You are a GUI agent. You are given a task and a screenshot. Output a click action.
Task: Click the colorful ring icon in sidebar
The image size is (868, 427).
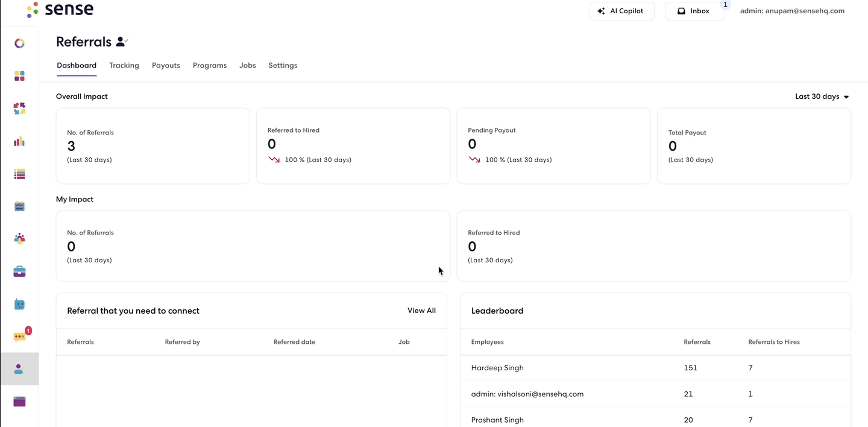point(19,43)
